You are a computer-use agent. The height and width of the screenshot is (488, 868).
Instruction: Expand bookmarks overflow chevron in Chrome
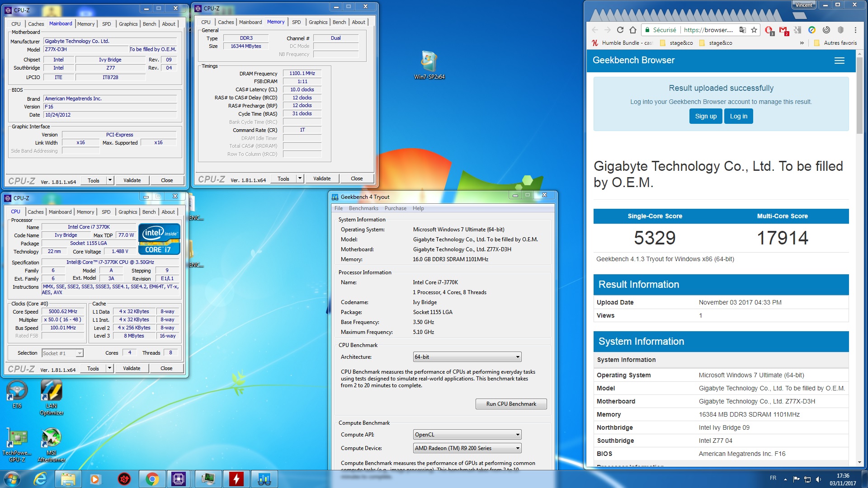click(802, 43)
